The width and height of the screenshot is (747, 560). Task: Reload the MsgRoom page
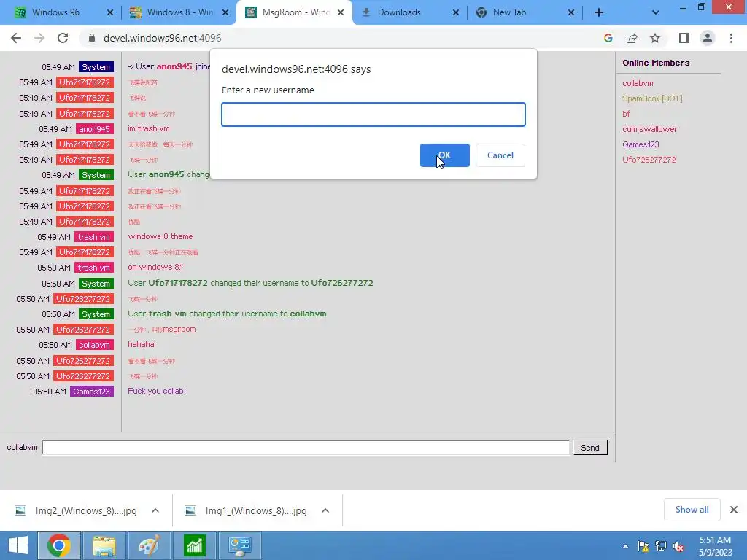(x=63, y=38)
